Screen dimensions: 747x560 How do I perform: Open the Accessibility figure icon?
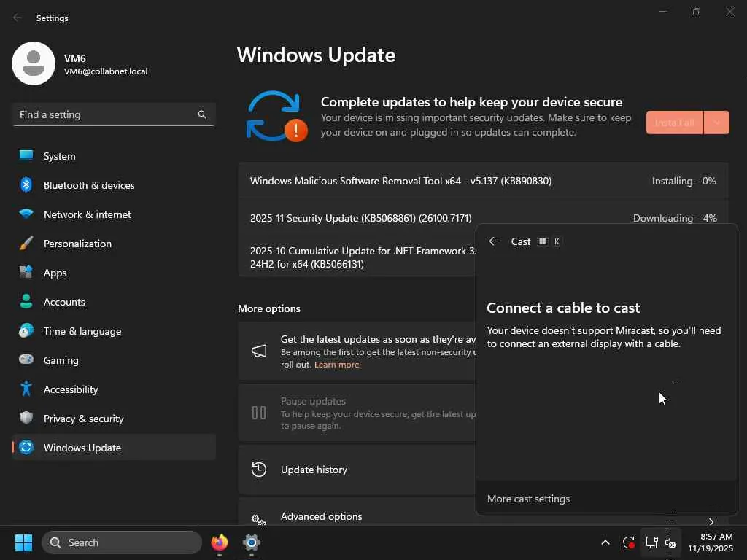click(x=26, y=389)
